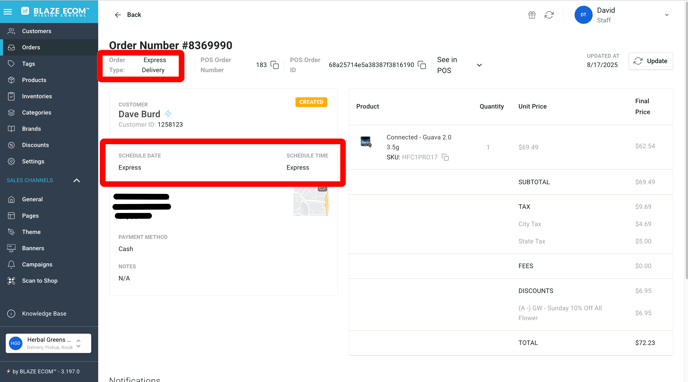Click the Pages layout icon
688x382 pixels.
coord(11,215)
